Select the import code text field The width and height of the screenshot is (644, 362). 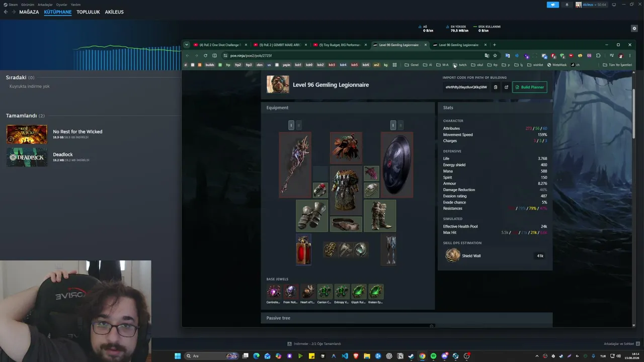point(466,87)
